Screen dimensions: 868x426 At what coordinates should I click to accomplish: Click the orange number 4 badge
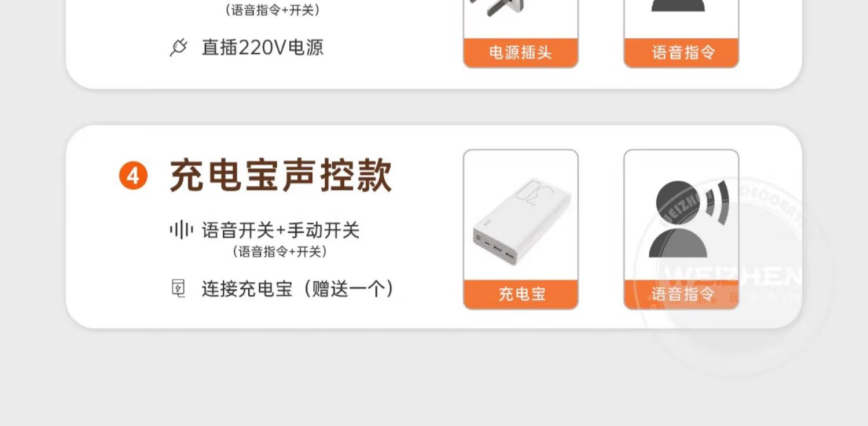click(133, 176)
